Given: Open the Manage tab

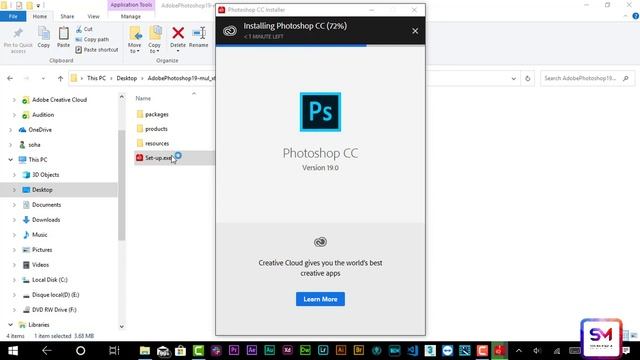Looking at the screenshot, I should pyautogui.click(x=131, y=16).
